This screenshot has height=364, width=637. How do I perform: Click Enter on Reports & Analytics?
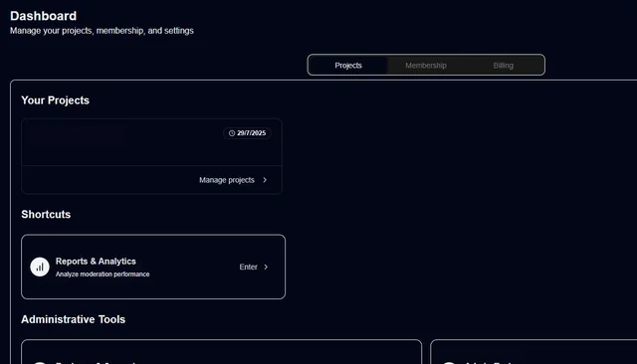tap(248, 267)
